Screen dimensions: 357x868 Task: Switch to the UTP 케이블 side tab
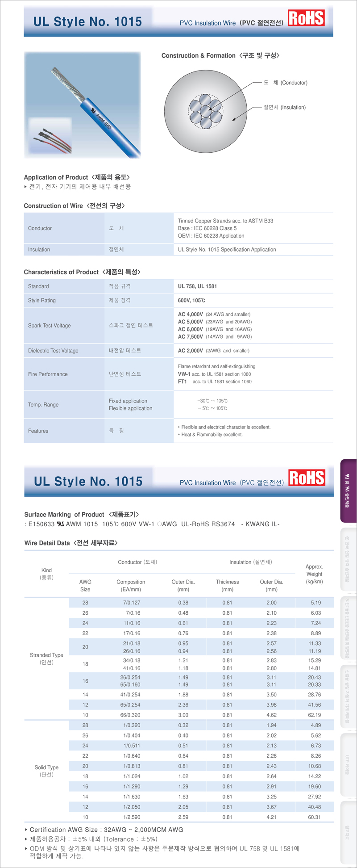pos(348,764)
